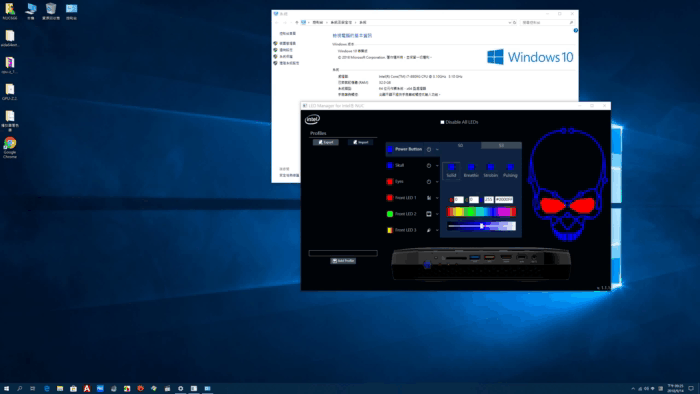Viewport: 700px width, 394px height.
Task: Click the Import profiles button
Action: point(360,142)
